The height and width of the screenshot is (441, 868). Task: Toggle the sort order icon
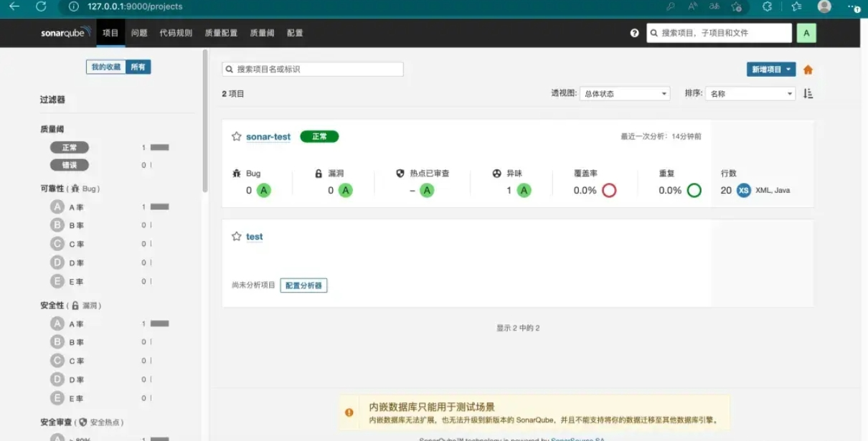808,93
